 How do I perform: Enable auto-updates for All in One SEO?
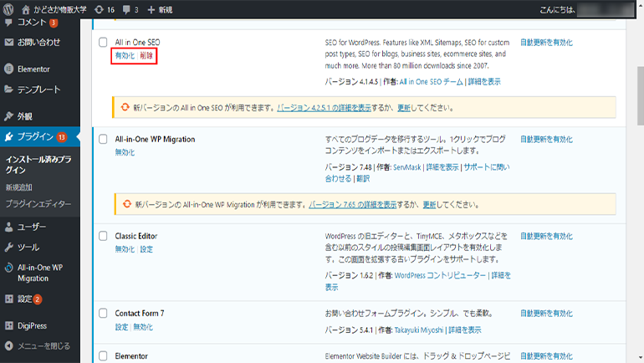pos(546,43)
